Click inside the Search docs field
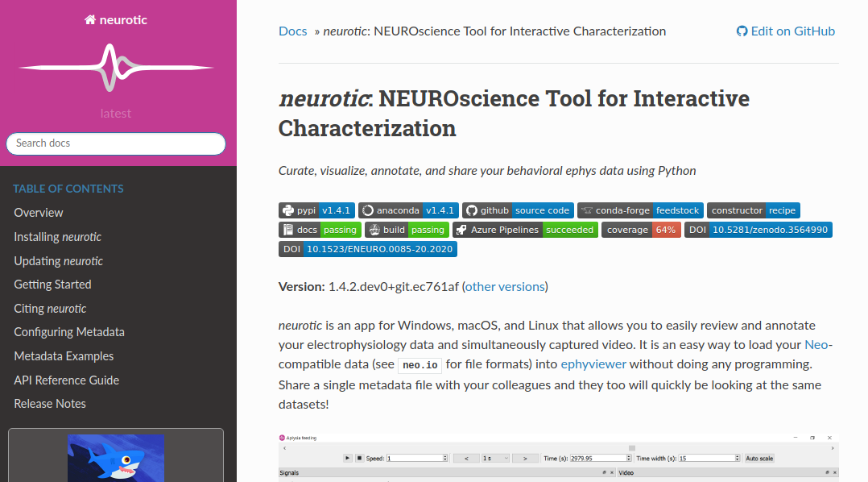Image resolution: width=868 pixels, height=482 pixels. pos(115,143)
